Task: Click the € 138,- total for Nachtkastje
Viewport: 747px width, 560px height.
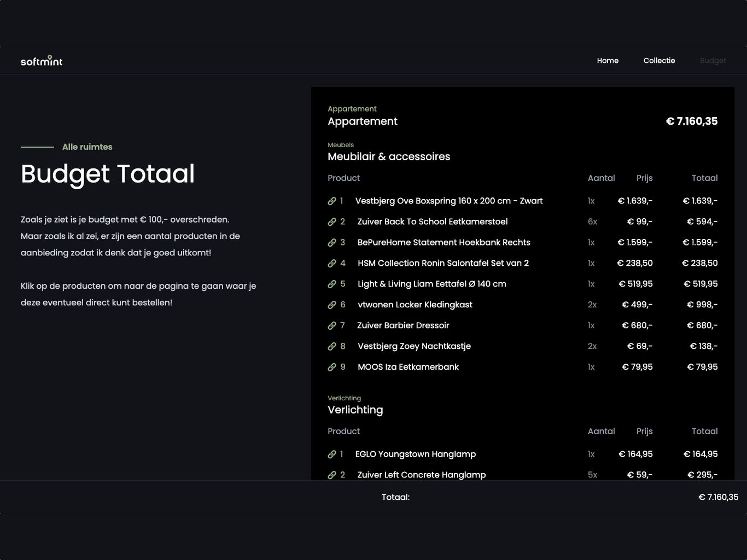Action: [704, 346]
